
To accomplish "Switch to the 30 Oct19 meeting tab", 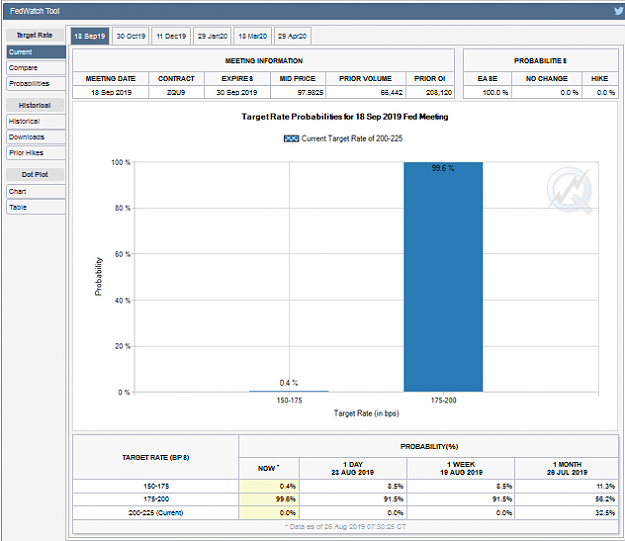I will click(131, 36).
